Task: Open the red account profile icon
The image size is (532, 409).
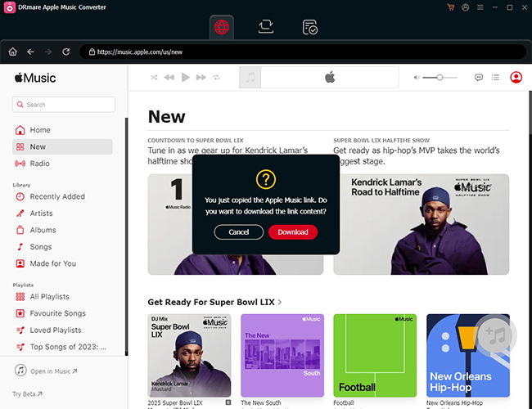Action: pyautogui.click(x=516, y=78)
